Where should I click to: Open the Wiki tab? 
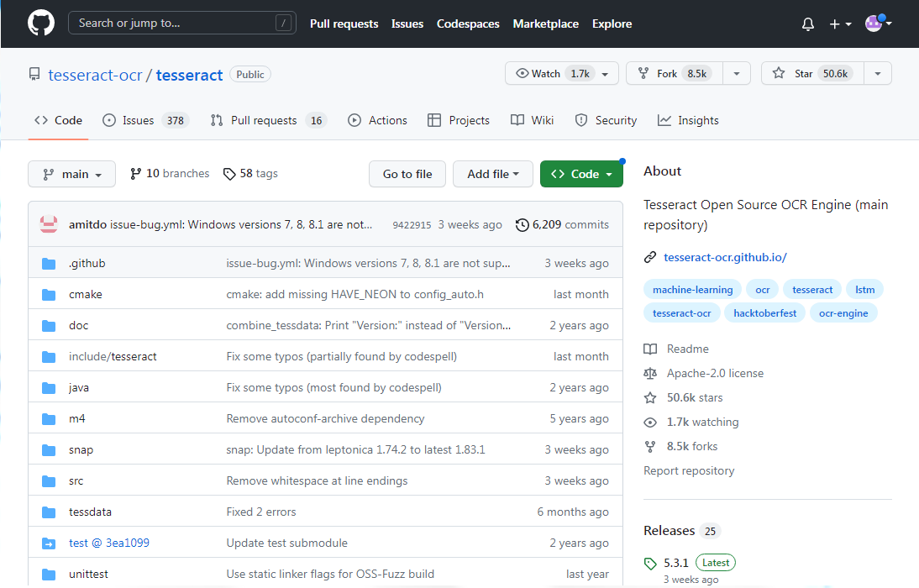click(x=533, y=120)
